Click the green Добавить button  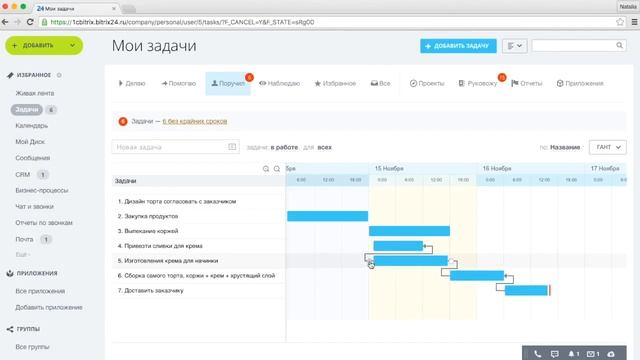pos(44,45)
